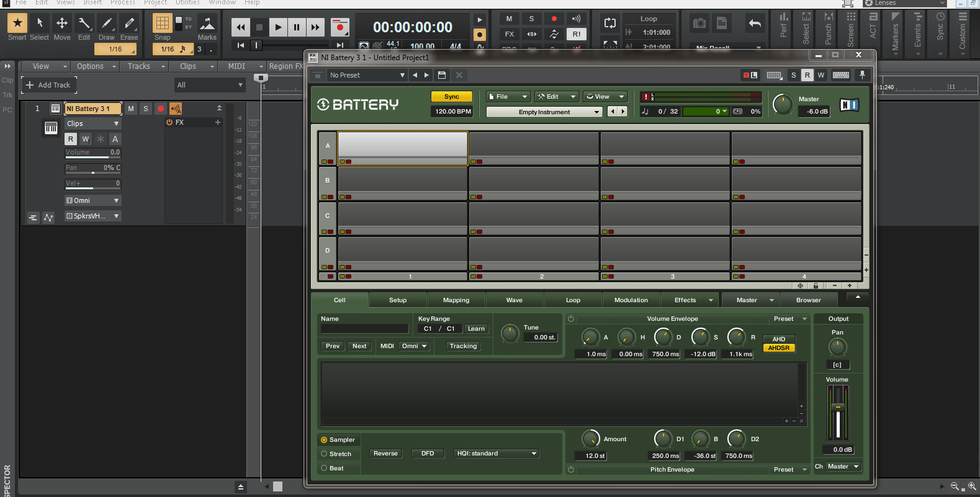
Task: Mute the NI Battery 3 1 track
Action: (x=131, y=109)
